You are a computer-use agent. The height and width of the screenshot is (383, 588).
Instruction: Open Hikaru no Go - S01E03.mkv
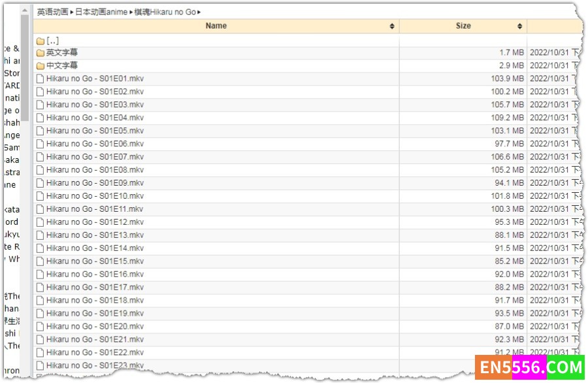(x=95, y=105)
